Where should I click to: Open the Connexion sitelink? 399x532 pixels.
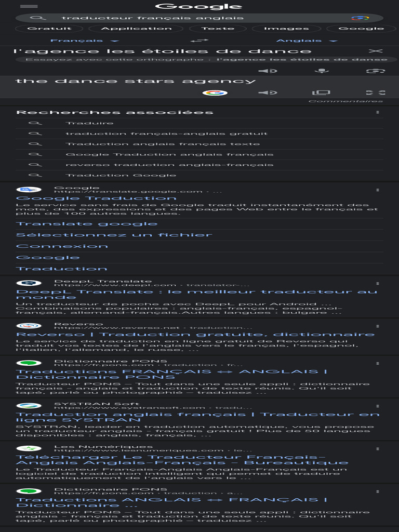tap(62, 246)
